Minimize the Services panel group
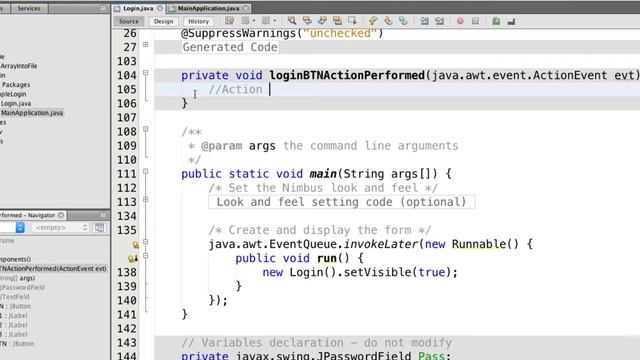Image resolution: width=640 pixels, height=360 pixels. pyautogui.click(x=102, y=8)
